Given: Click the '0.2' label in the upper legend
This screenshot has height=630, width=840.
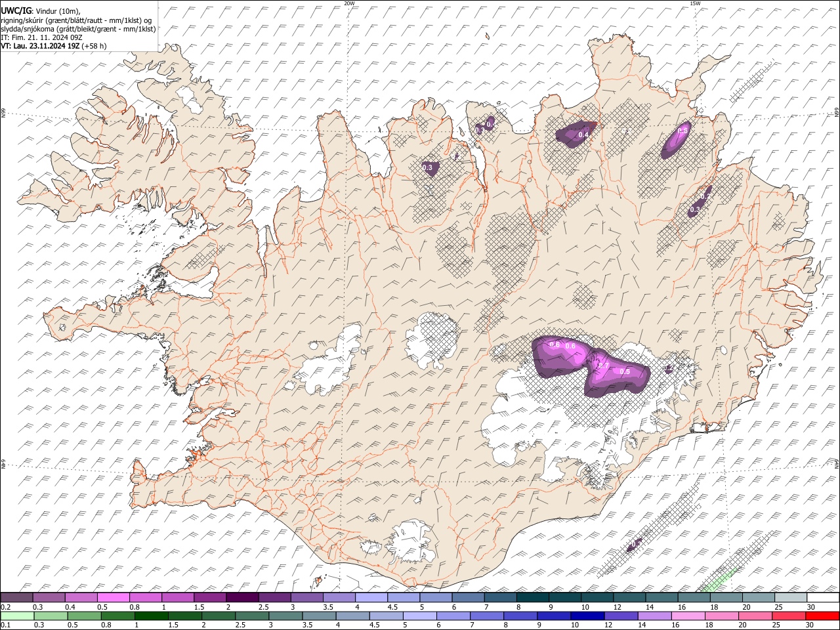Looking at the screenshot, I should (x=5, y=607).
